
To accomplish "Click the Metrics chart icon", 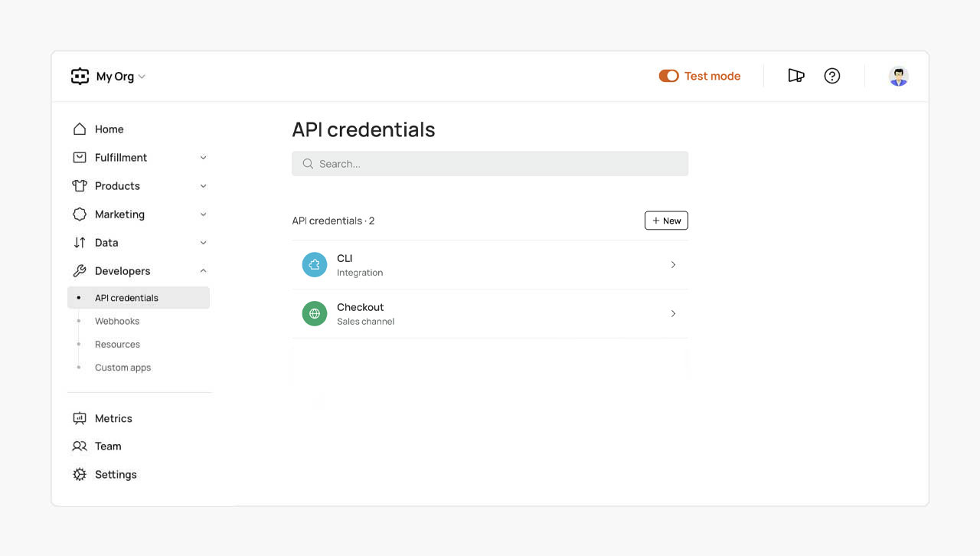I will (x=80, y=418).
